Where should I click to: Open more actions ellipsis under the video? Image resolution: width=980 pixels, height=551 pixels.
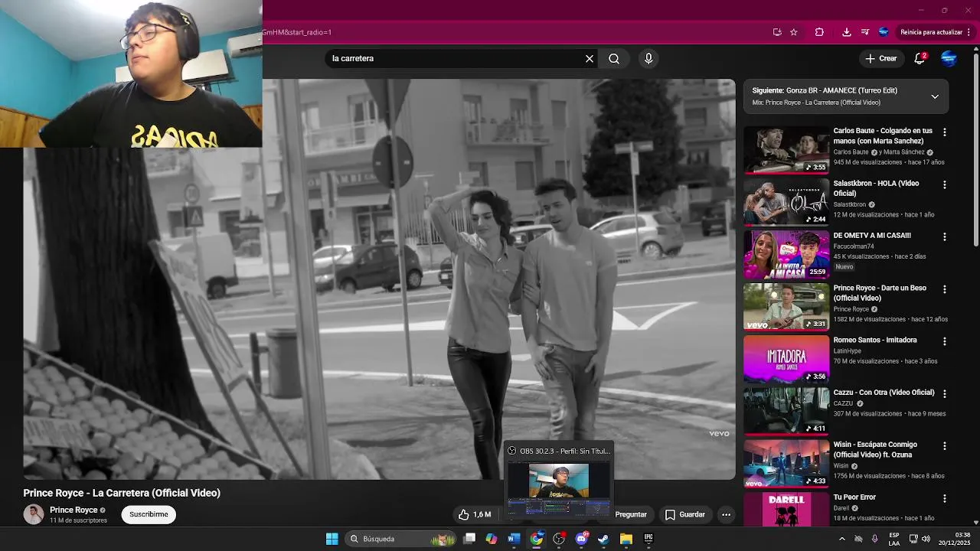726,514
